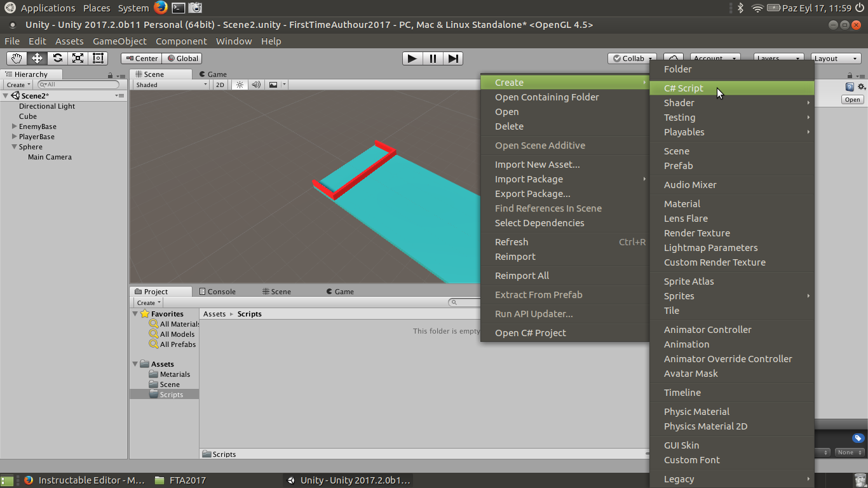Screen dimensions: 868x488
Task: Start Play mode with the Play button
Action: (412, 58)
